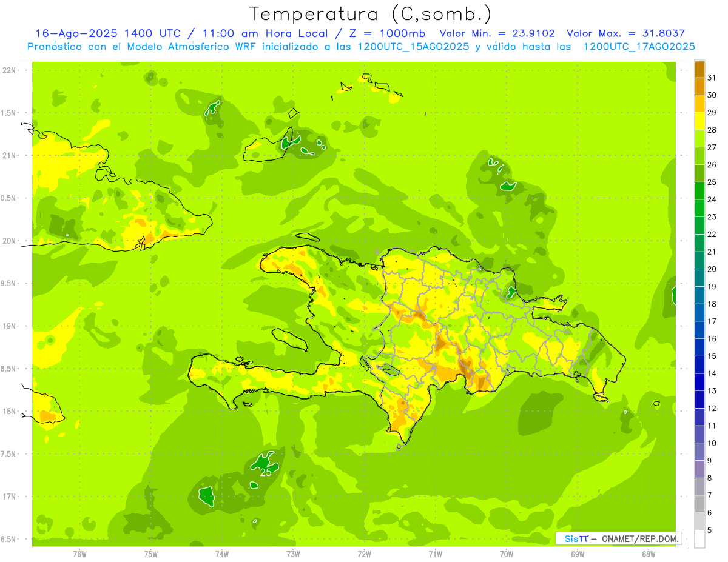Image resolution: width=728 pixels, height=562 pixels.
Task: Click the '28' value on the color scale
Action: coord(712,130)
